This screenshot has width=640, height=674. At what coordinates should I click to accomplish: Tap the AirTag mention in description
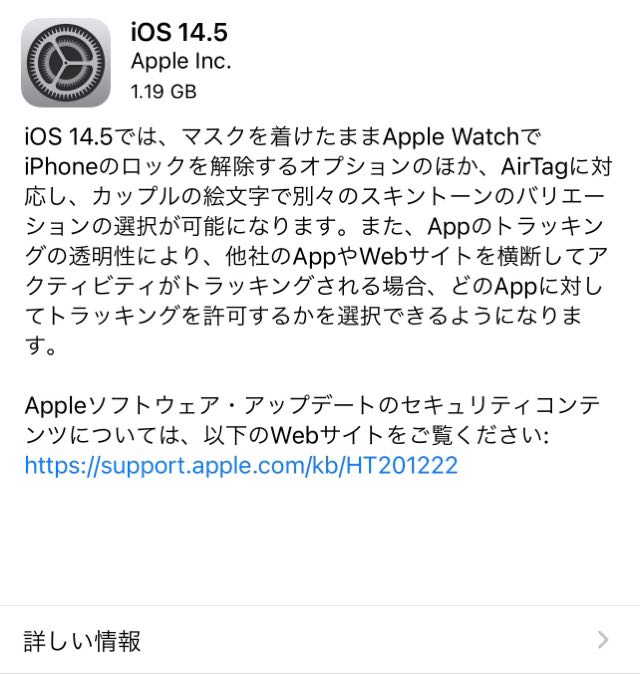coord(534,167)
